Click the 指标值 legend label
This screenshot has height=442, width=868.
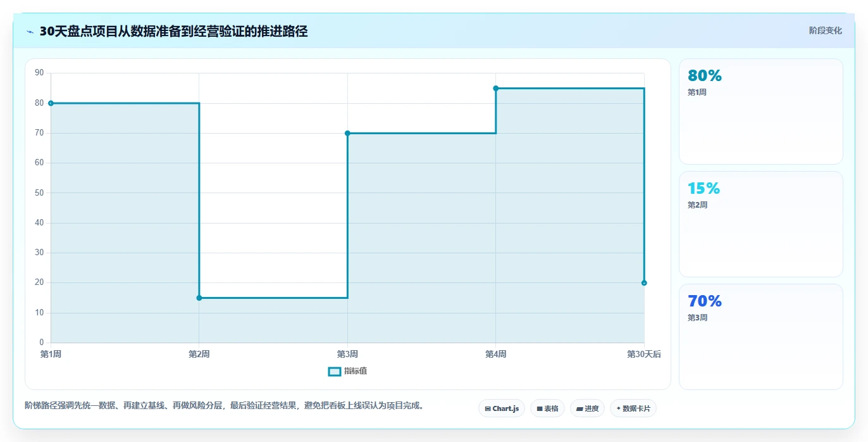pyautogui.click(x=356, y=371)
